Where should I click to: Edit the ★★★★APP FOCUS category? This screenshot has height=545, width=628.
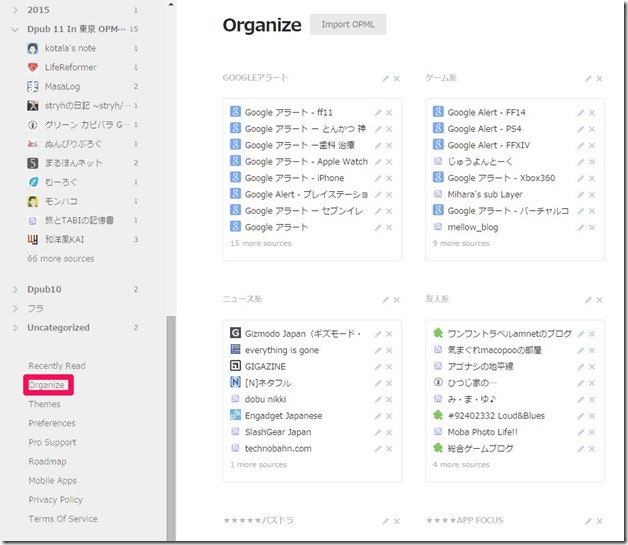tap(588, 521)
